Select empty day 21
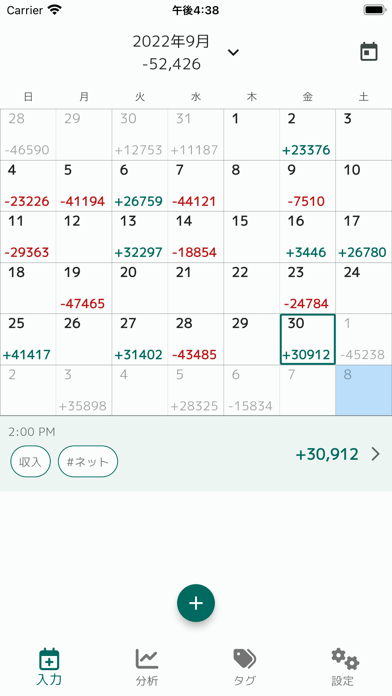This screenshot has height=696, width=392. (196, 288)
